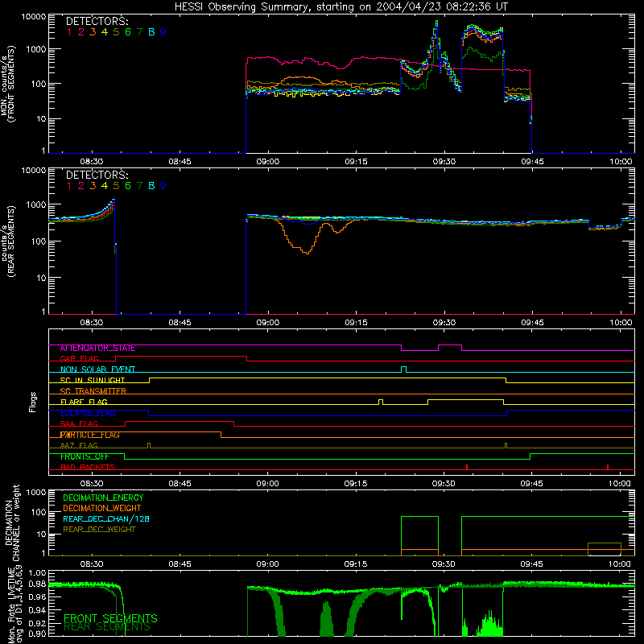Click the ATTENUATOR_STATE flag label
The image size is (644, 644).
coord(97,349)
